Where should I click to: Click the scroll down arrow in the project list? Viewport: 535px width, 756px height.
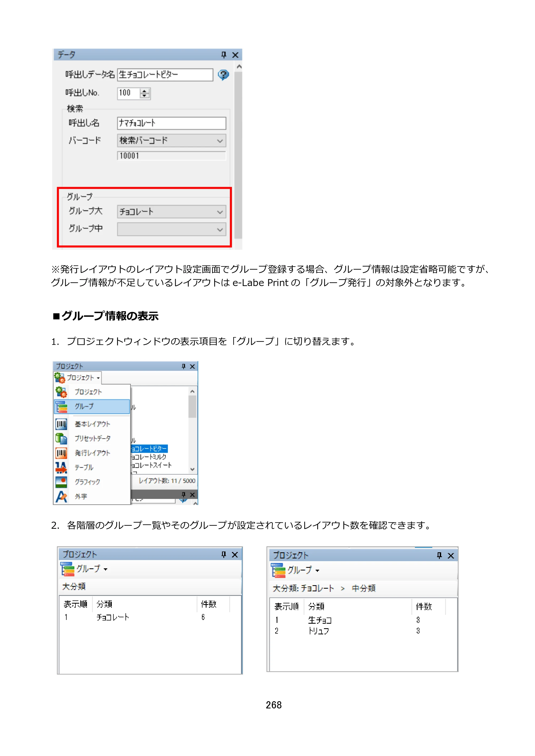coord(192,469)
